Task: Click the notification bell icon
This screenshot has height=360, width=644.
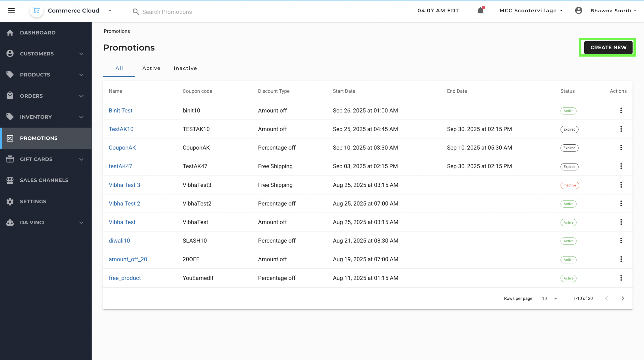Action: point(480,11)
